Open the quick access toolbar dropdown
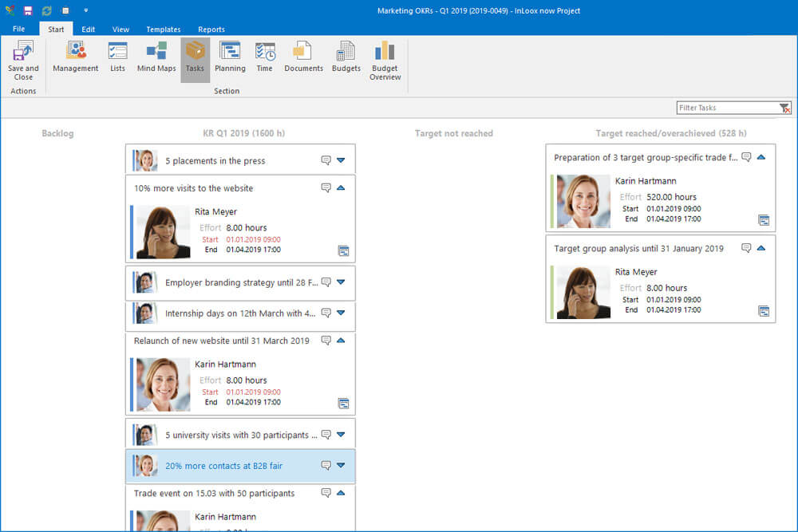The height and width of the screenshot is (532, 798). [x=85, y=10]
